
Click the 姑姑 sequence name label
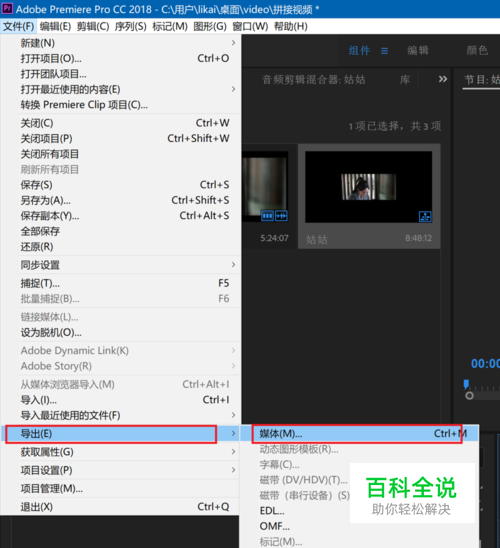[x=317, y=240]
